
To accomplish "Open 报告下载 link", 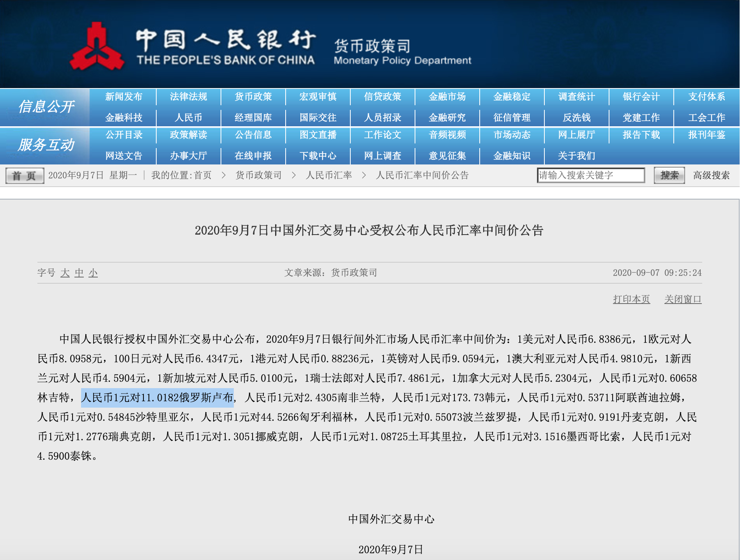I will (641, 135).
